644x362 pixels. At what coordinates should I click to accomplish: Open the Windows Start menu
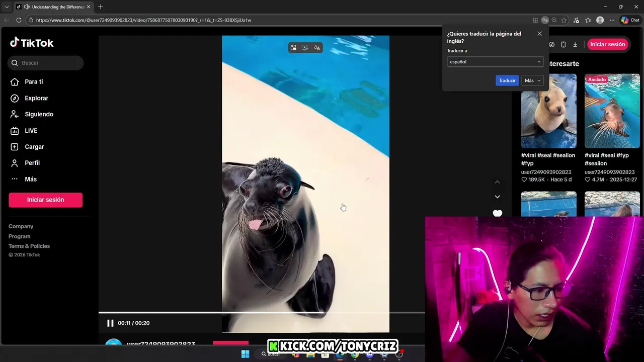[245, 354]
